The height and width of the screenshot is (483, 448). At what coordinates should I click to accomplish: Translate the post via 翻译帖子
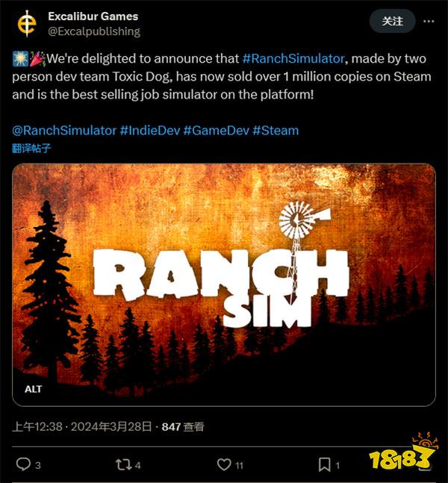pyautogui.click(x=31, y=148)
